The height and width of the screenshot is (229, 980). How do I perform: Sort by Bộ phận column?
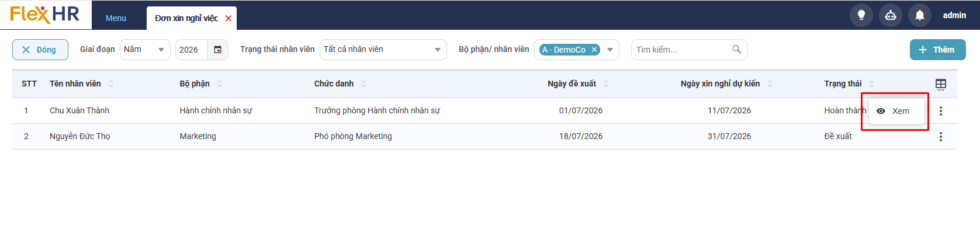point(220,84)
